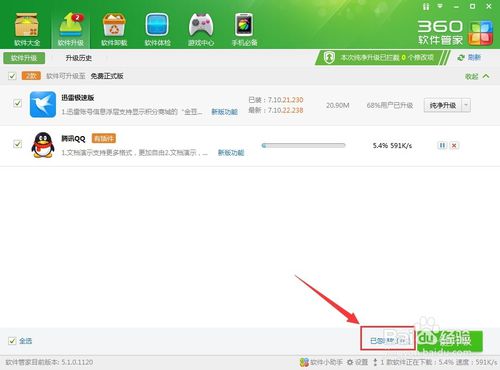Click the 纯净升级 button for 迅雷极速版

443,105
